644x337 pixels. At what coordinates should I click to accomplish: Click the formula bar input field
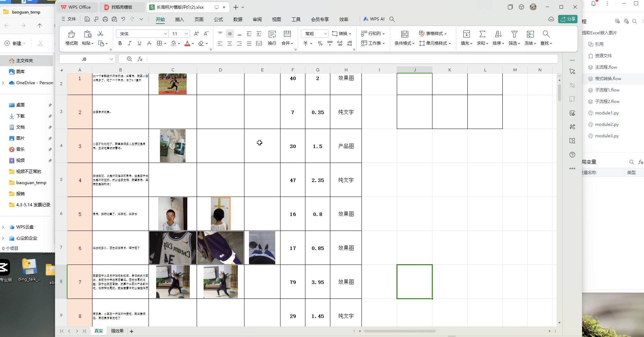click(x=350, y=59)
